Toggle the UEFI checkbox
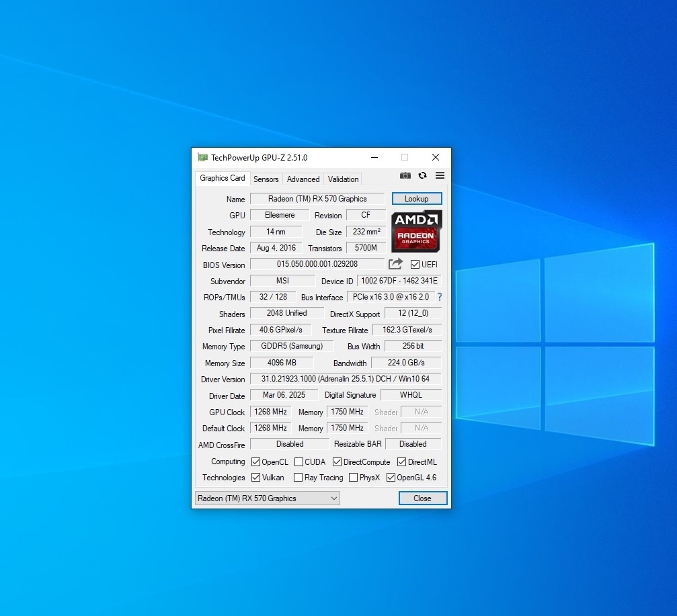Image resolution: width=677 pixels, height=616 pixels. tap(415, 265)
